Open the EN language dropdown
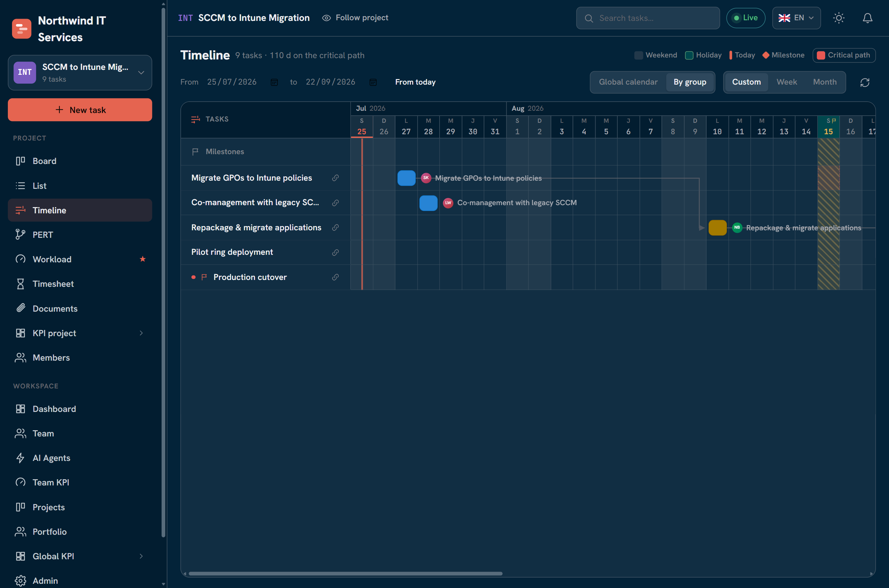This screenshot has width=889, height=588. tap(796, 18)
